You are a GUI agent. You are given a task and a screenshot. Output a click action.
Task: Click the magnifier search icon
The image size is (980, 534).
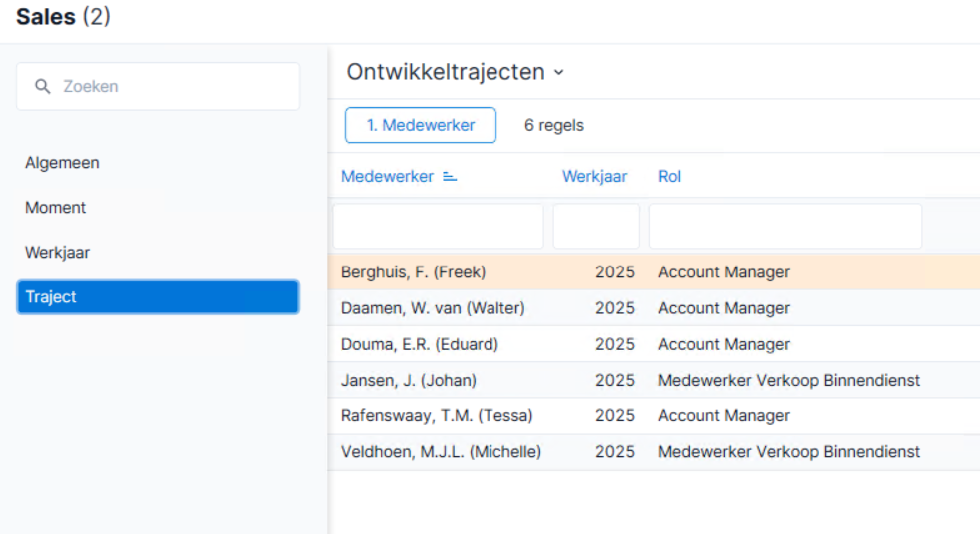click(x=43, y=86)
